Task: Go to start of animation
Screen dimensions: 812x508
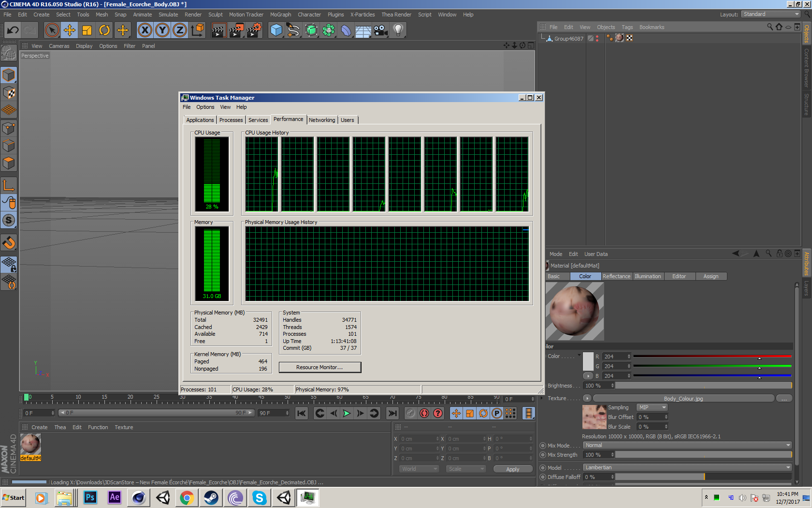Action: pos(302,413)
